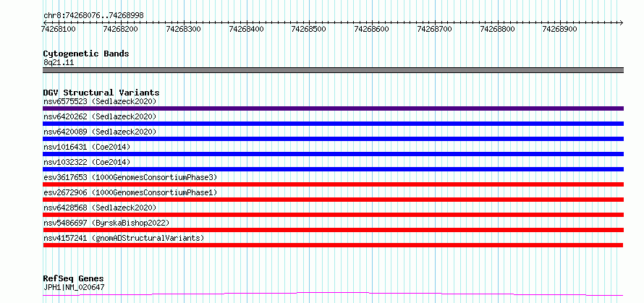Open the nsv6575523 (Sedlazeck2020) variant label

click(x=100, y=101)
